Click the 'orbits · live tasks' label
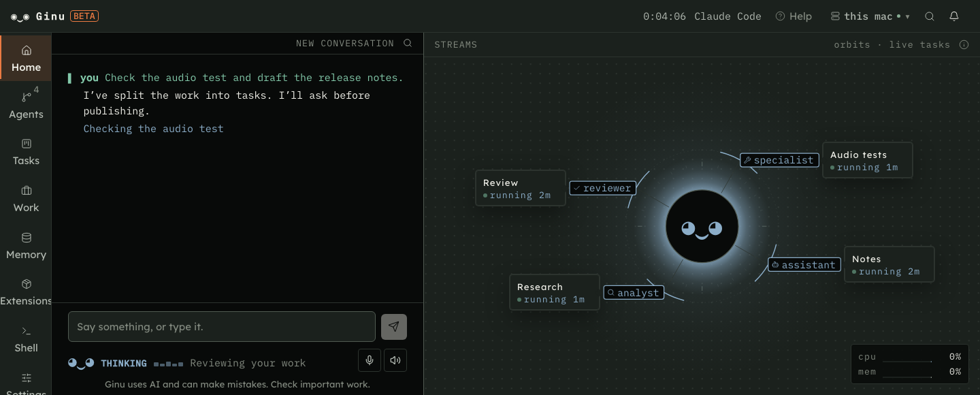This screenshot has width=980, height=395. tap(892, 45)
